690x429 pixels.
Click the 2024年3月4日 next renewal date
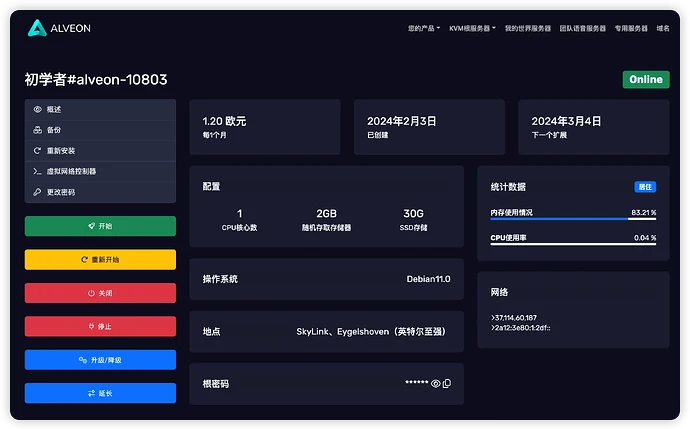566,121
